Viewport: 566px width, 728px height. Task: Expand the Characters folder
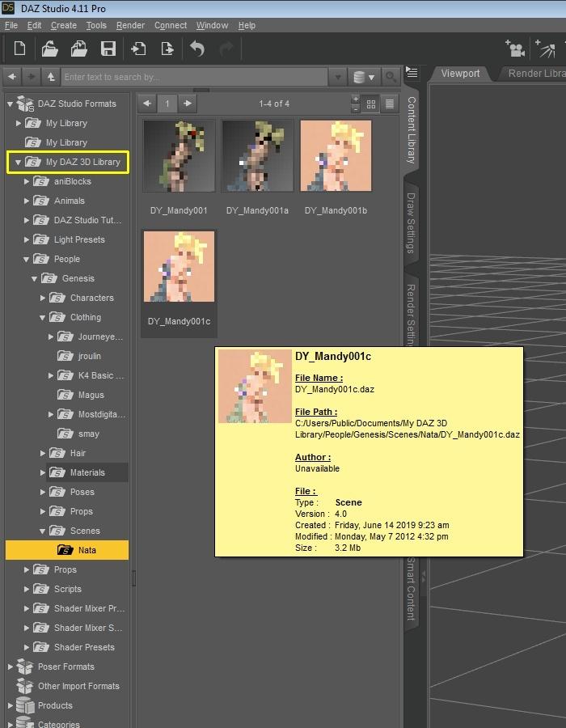click(43, 298)
